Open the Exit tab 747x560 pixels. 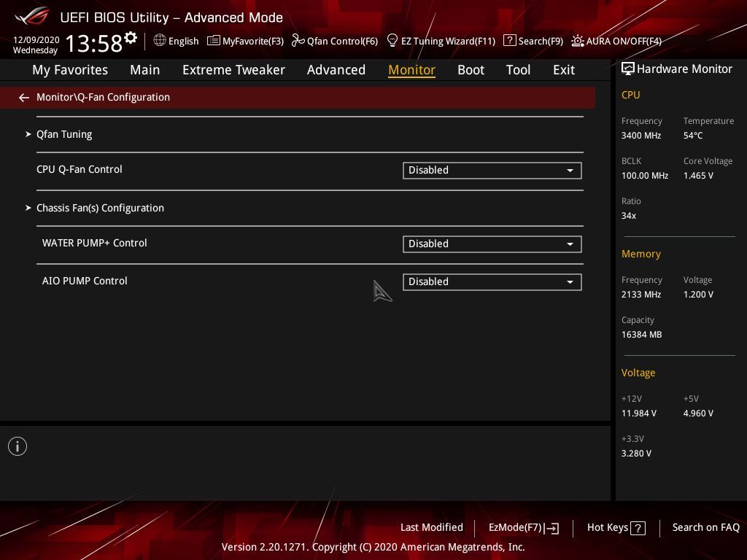(564, 70)
